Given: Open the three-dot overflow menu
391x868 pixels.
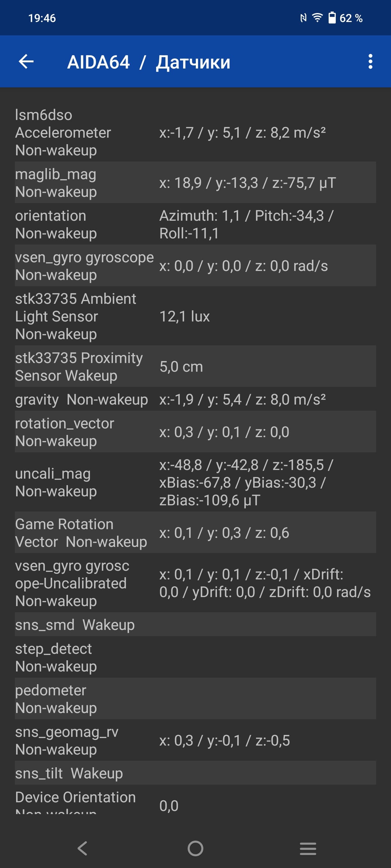Looking at the screenshot, I should tap(370, 62).
